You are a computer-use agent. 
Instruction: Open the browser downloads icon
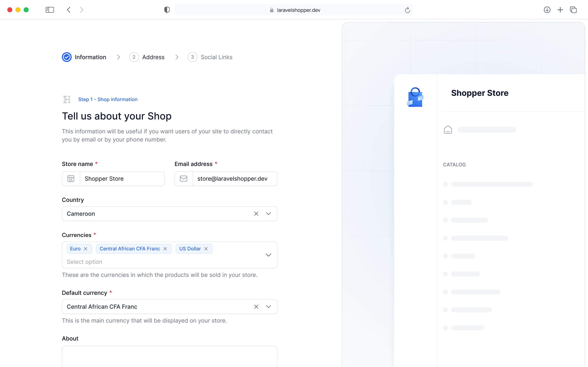coord(547,10)
